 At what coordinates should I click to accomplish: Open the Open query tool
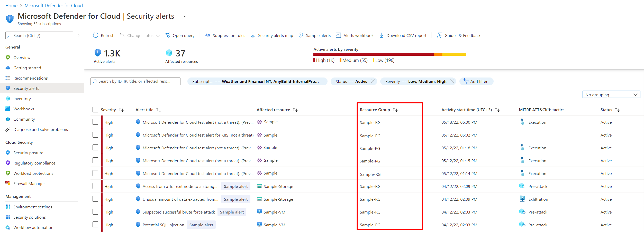coord(180,35)
